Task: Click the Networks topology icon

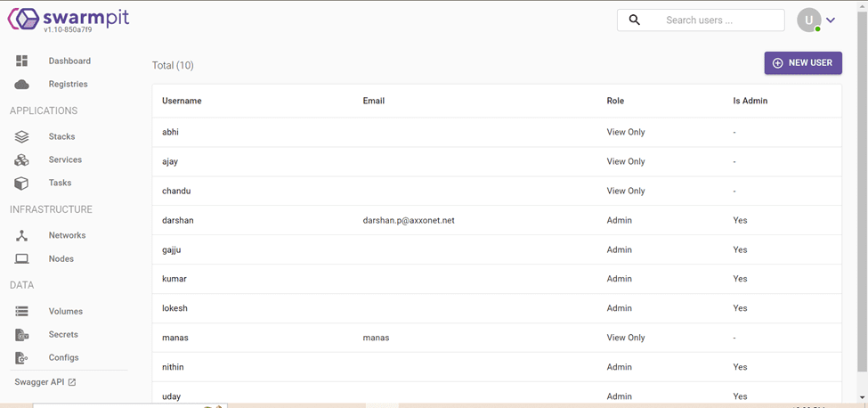Action: [x=22, y=235]
